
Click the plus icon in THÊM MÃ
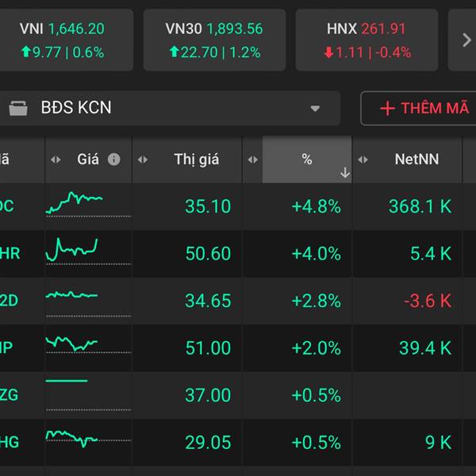387,109
